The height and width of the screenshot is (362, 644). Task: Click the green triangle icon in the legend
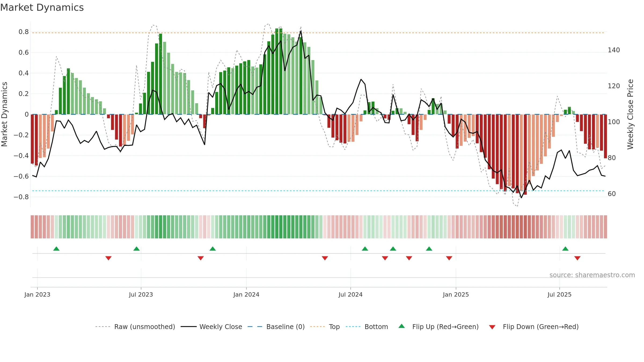[402, 326]
